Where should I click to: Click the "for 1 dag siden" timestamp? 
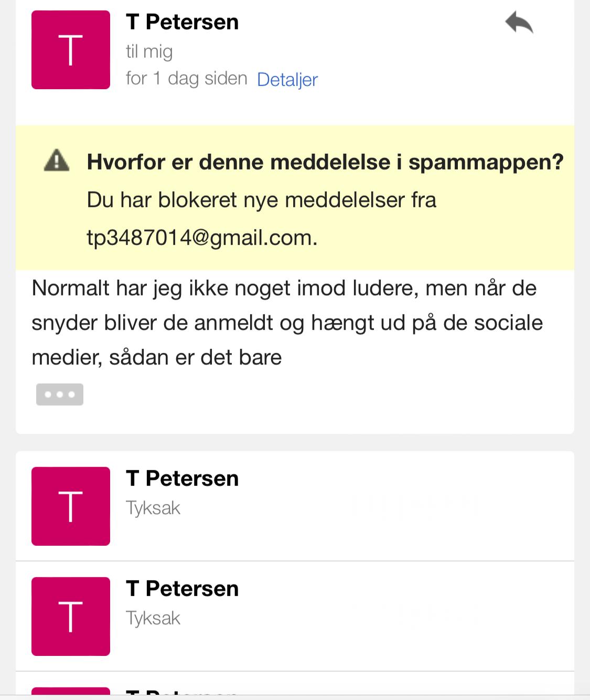pos(186,79)
